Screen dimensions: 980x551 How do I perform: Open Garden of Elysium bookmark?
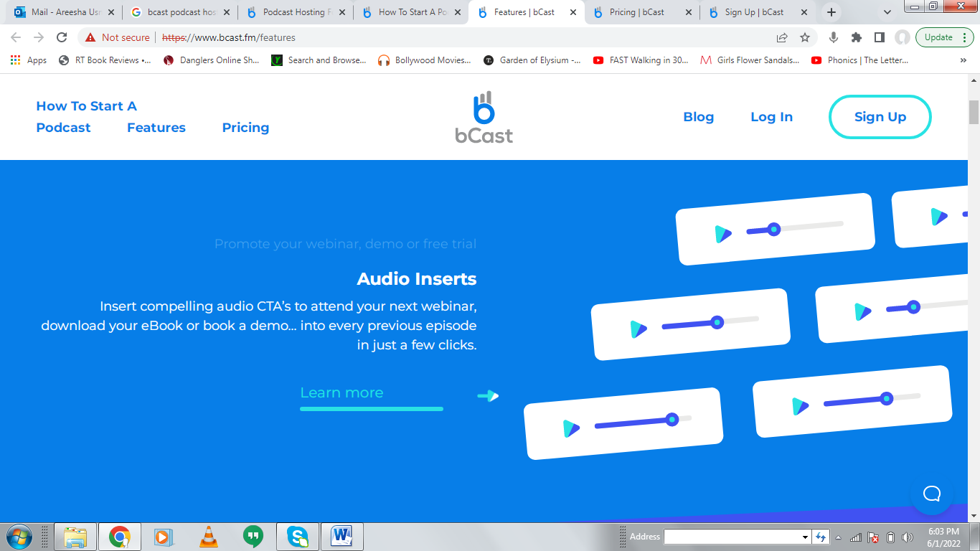(x=532, y=60)
